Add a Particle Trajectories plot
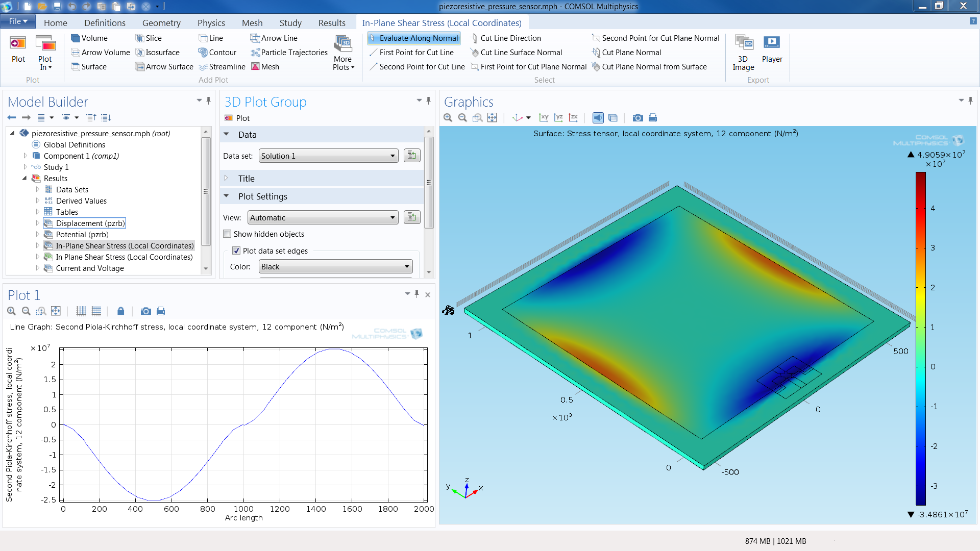The height and width of the screenshot is (551, 980). pos(289,53)
